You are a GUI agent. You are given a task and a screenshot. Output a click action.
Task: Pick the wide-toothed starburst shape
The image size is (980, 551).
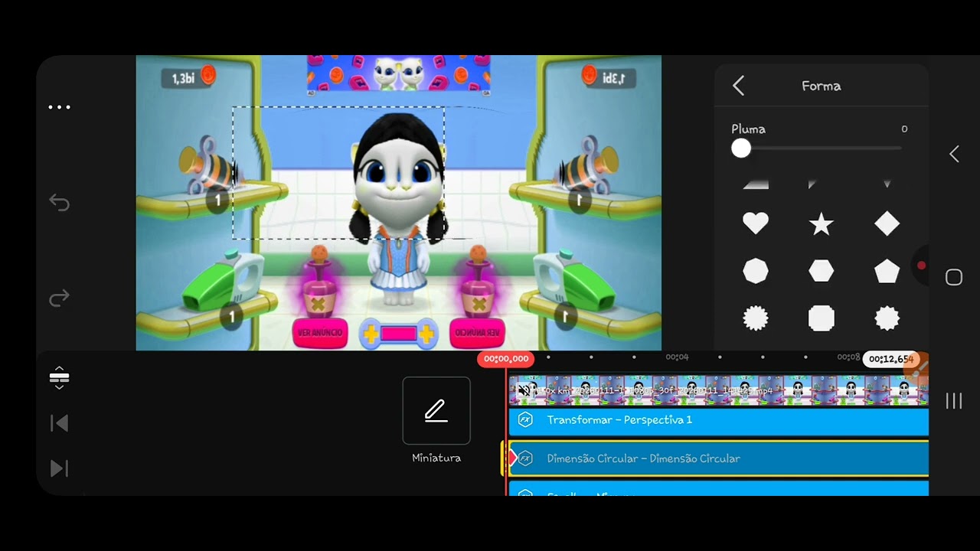(x=887, y=318)
